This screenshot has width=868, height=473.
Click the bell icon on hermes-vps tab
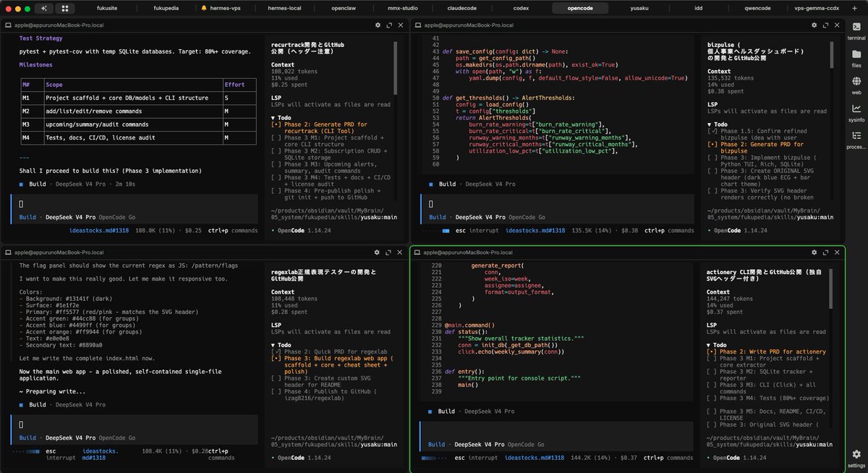point(204,9)
